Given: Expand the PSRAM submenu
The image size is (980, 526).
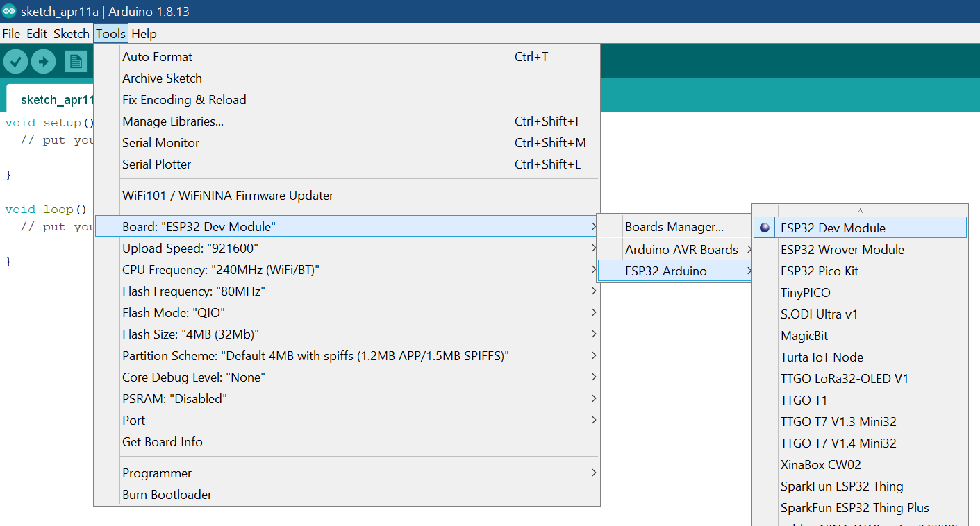Looking at the screenshot, I should (x=347, y=399).
